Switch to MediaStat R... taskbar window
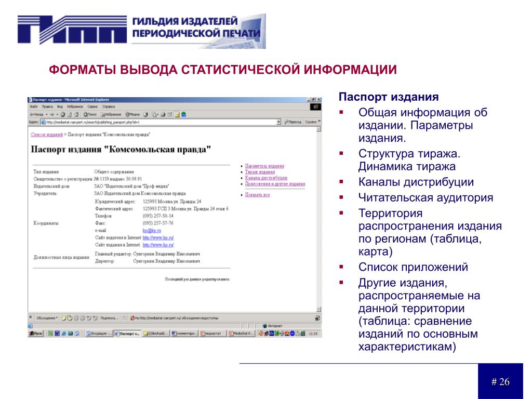The height and width of the screenshot is (399, 532). (241, 334)
